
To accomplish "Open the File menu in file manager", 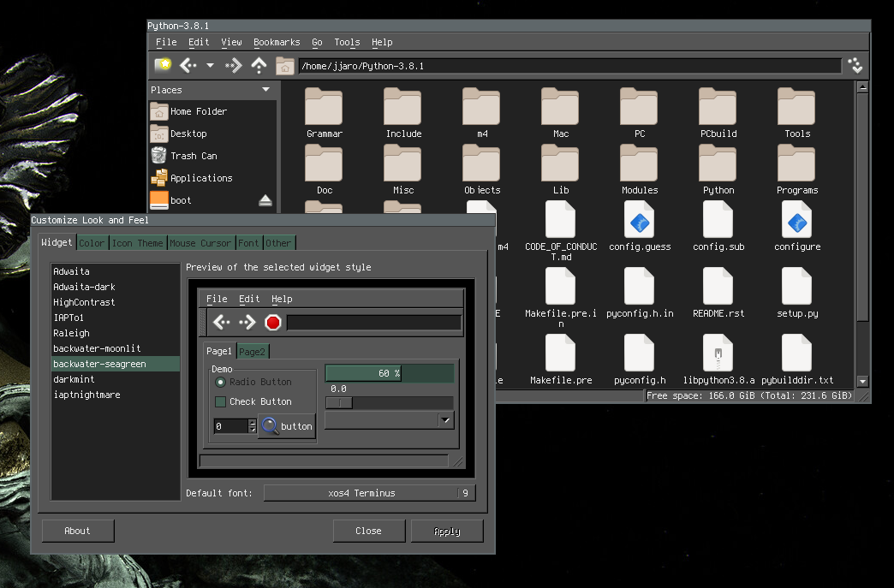I will [166, 42].
